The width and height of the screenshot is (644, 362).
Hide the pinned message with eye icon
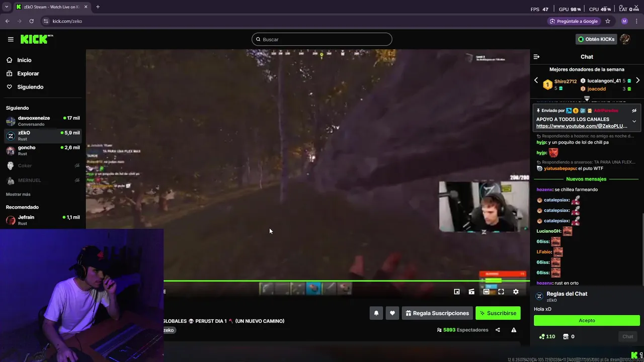point(634,111)
